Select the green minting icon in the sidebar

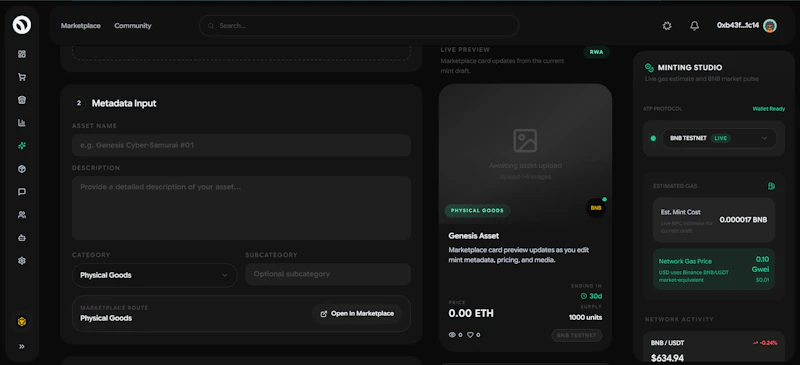[21, 146]
